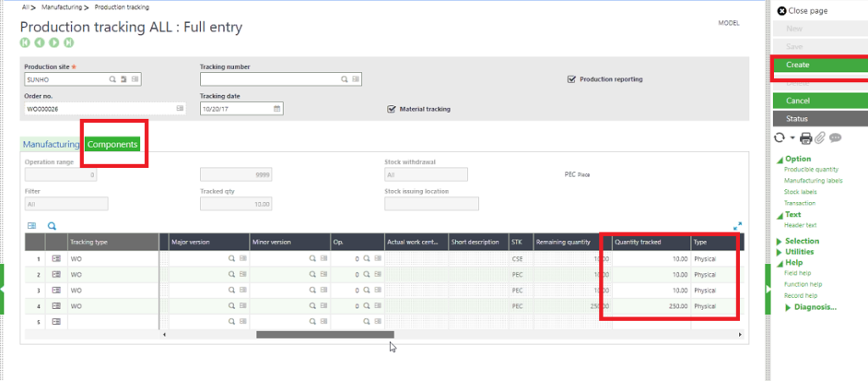Uncheck the Material tracking checkbox

point(391,109)
